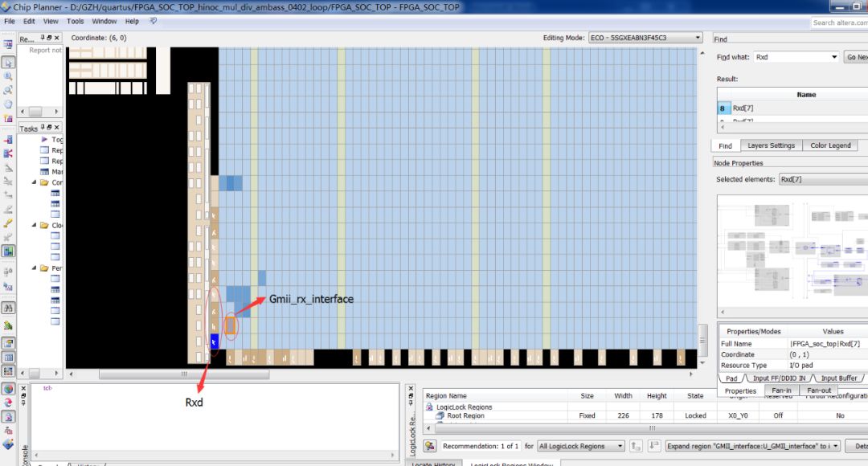Click the LogicLock region creation tool icon
Image resolution: width=868 pixels, height=466 pixels.
coord(8,118)
